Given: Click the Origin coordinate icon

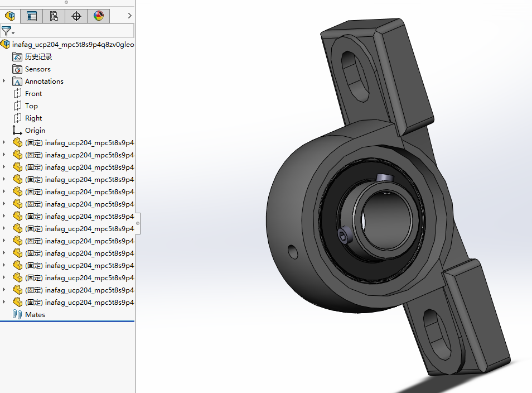Looking at the screenshot, I should pyautogui.click(x=17, y=130).
